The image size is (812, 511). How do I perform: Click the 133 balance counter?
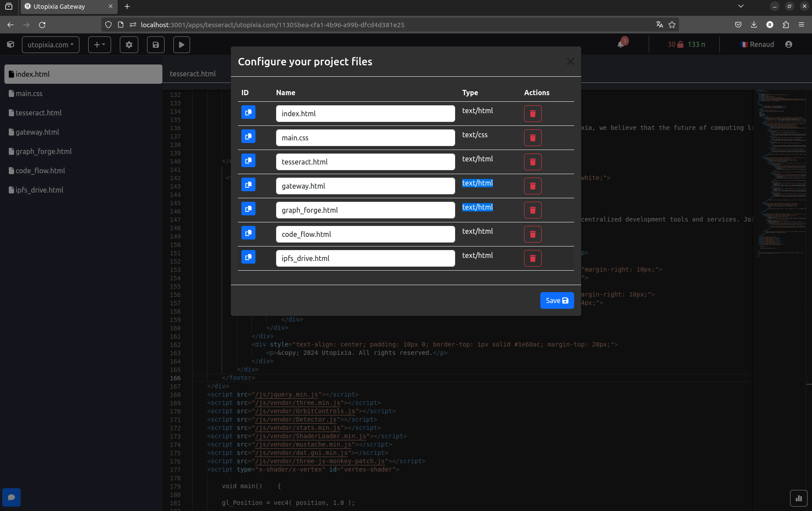click(697, 44)
